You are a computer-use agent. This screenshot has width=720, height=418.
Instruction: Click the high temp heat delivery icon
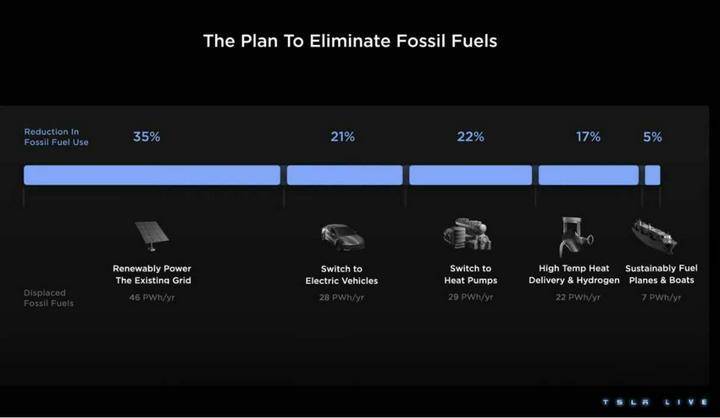tap(575, 236)
